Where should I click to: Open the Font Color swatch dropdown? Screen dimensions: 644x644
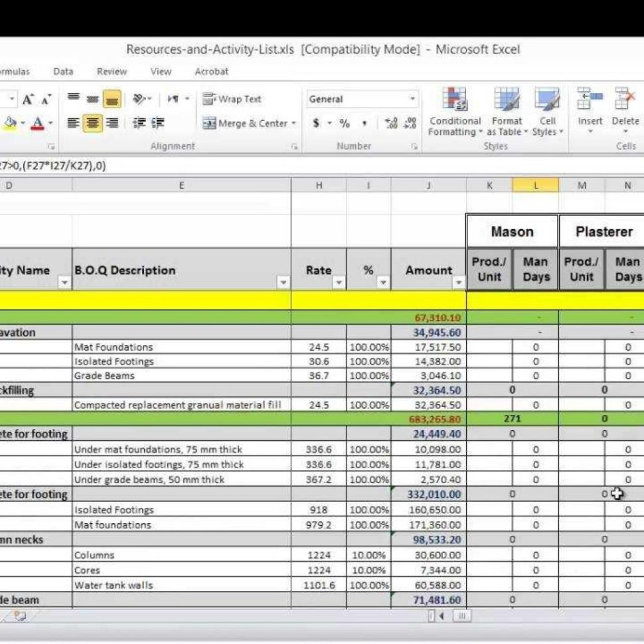[x=50, y=122]
